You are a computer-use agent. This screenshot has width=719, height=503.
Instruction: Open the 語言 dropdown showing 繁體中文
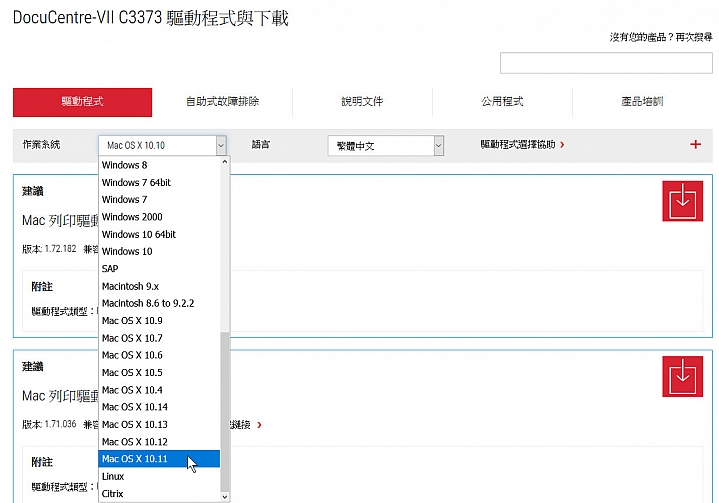click(x=386, y=146)
